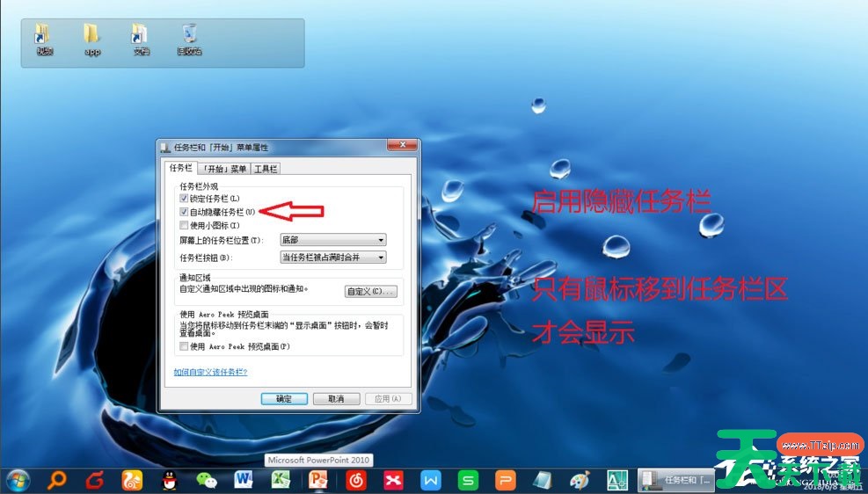Enable the Aero Peek 预览桌面 checkbox

184,346
